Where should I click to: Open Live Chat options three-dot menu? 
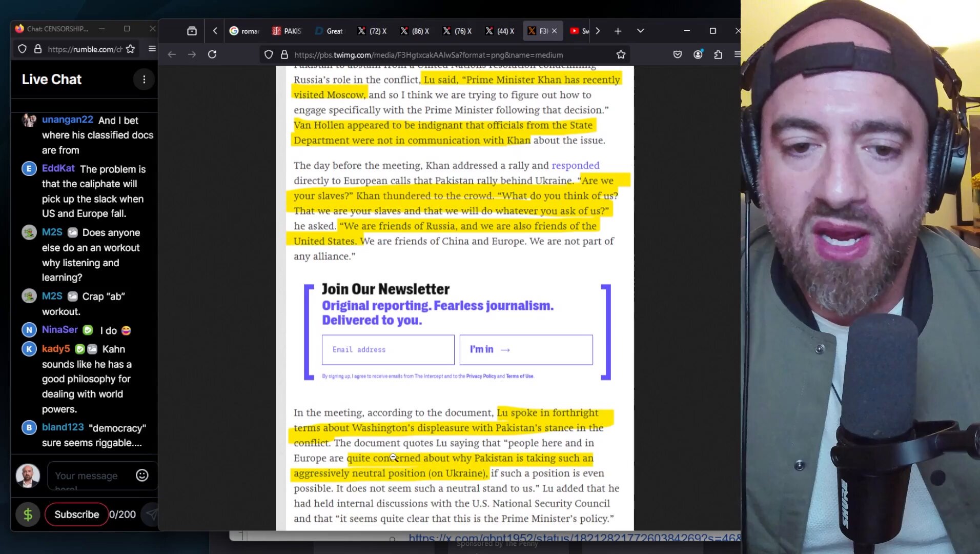coord(144,80)
